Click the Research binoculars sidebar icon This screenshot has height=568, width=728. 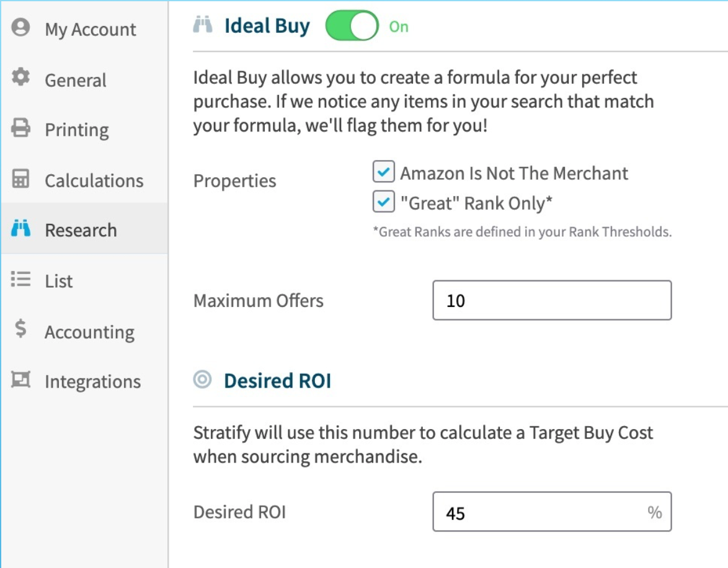pos(20,228)
